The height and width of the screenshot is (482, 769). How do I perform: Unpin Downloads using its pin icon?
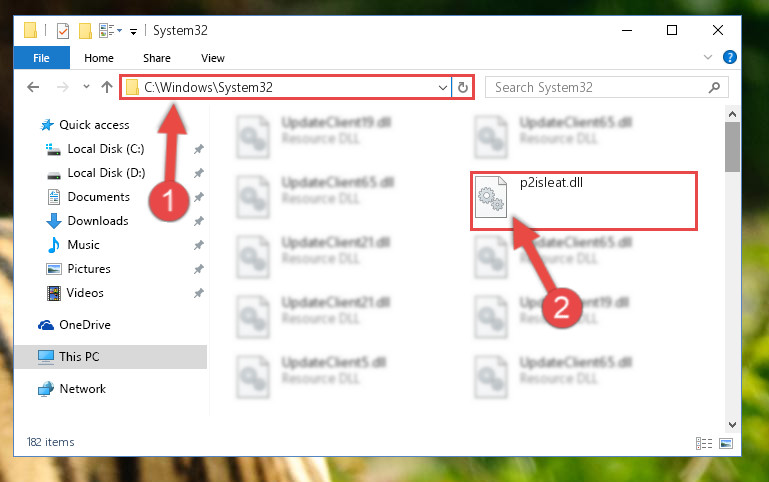[x=198, y=221]
